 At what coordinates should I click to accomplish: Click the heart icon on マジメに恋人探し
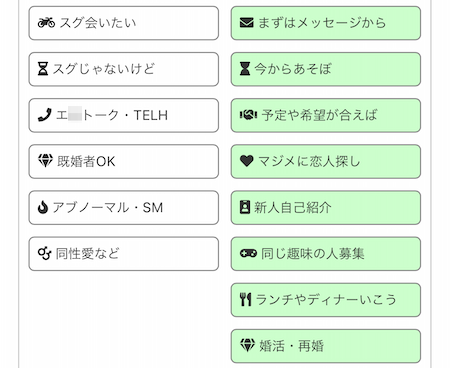(247, 161)
